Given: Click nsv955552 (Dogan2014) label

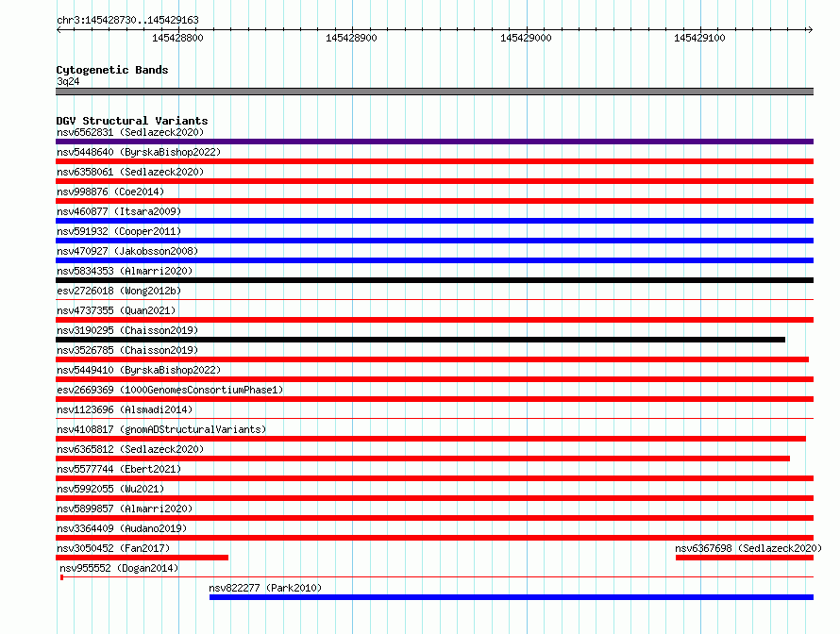Looking at the screenshot, I should pyautogui.click(x=119, y=568).
